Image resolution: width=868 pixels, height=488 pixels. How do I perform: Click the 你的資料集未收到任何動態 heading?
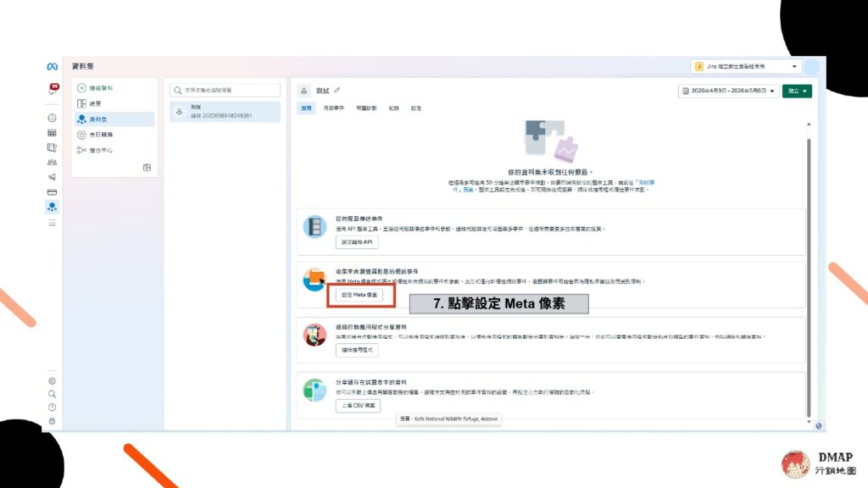pos(549,173)
